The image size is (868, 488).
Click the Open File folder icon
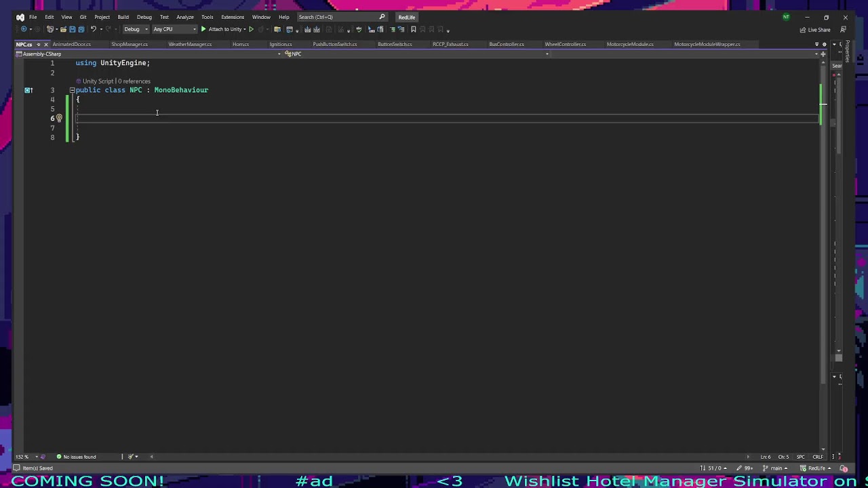(63, 29)
